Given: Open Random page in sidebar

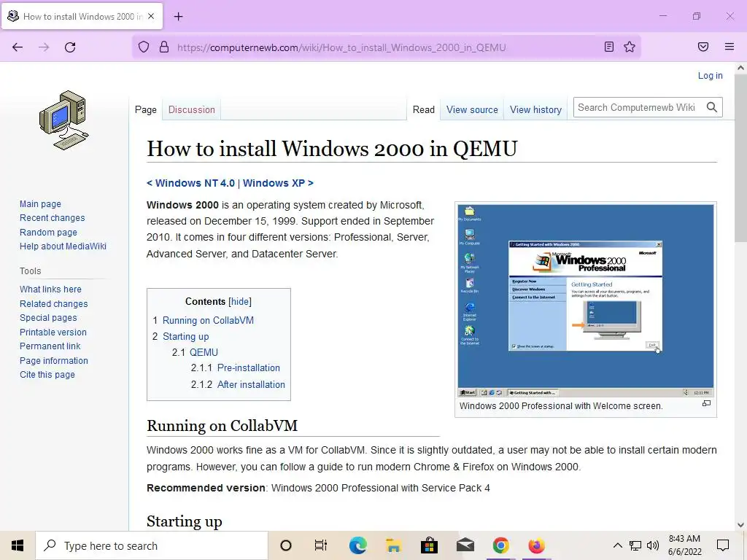Looking at the screenshot, I should 48,233.
